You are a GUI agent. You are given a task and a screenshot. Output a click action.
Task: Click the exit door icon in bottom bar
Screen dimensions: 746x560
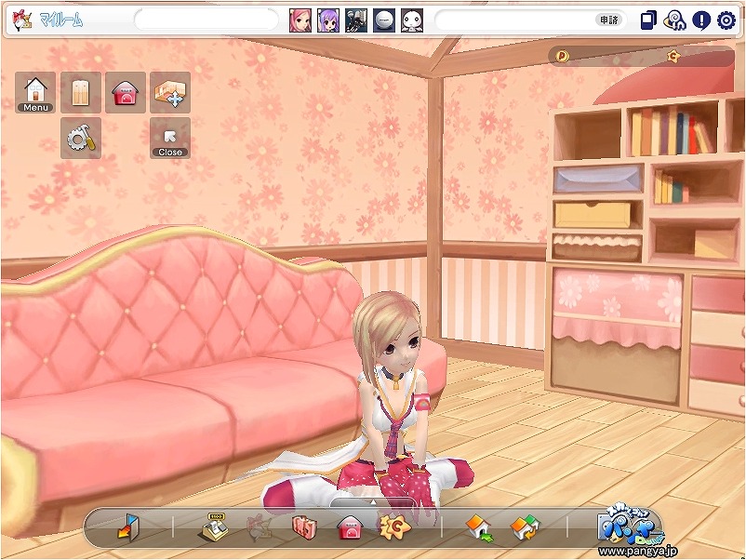pyautogui.click(x=127, y=527)
